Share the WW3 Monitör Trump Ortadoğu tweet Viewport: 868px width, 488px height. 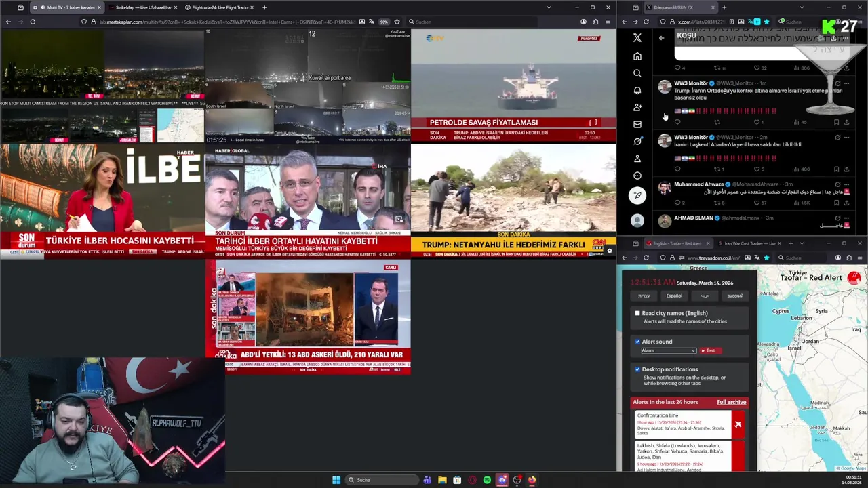pyautogui.click(x=846, y=122)
